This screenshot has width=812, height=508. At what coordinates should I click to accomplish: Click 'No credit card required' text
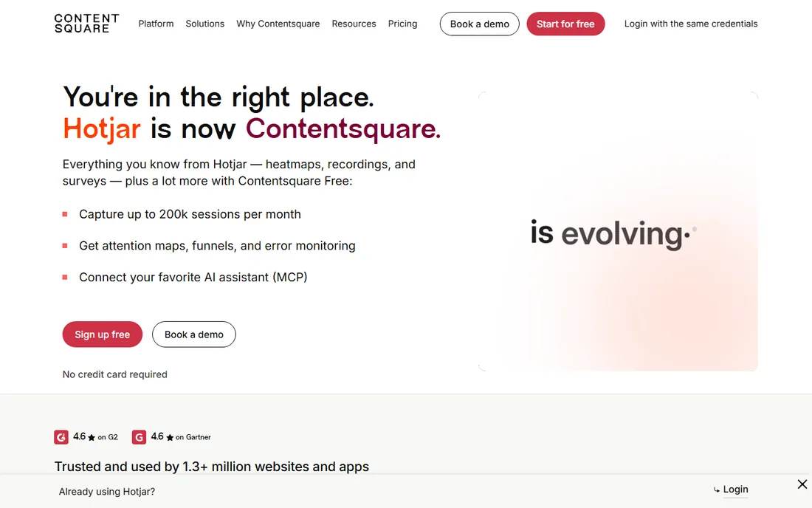pyautogui.click(x=115, y=374)
